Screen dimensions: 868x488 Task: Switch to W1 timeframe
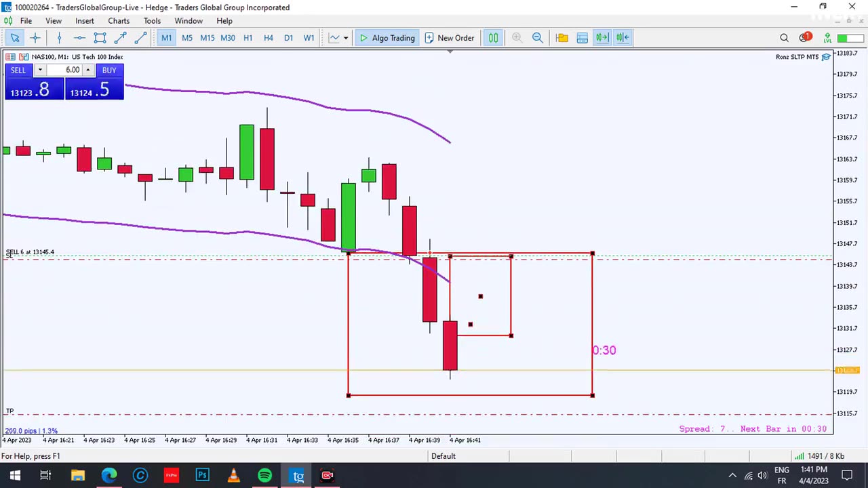[x=309, y=38]
